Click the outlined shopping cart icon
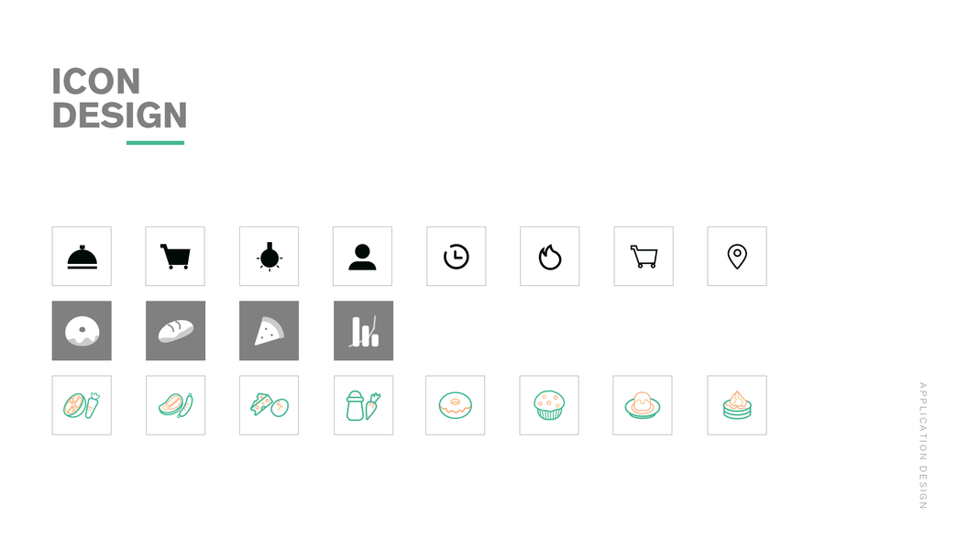980x550 pixels. tap(644, 257)
